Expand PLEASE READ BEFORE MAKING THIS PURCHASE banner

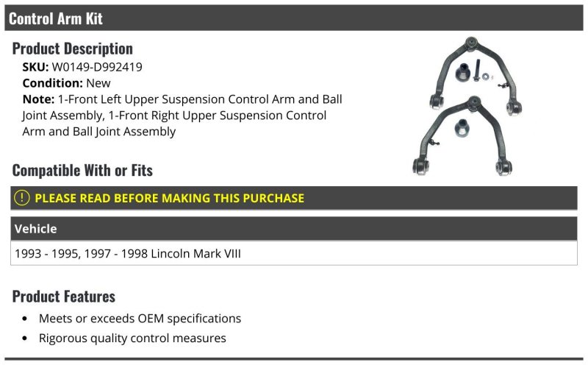[x=293, y=198]
